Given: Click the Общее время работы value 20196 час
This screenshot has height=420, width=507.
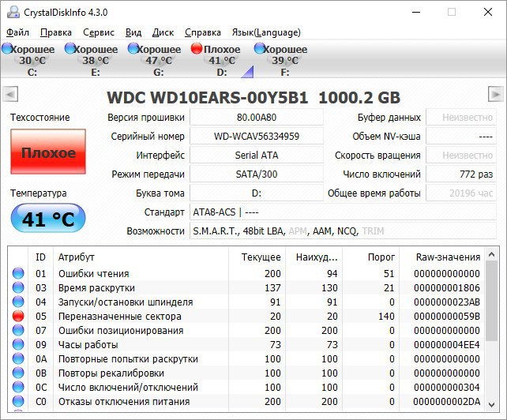Looking at the screenshot, I should point(461,193).
